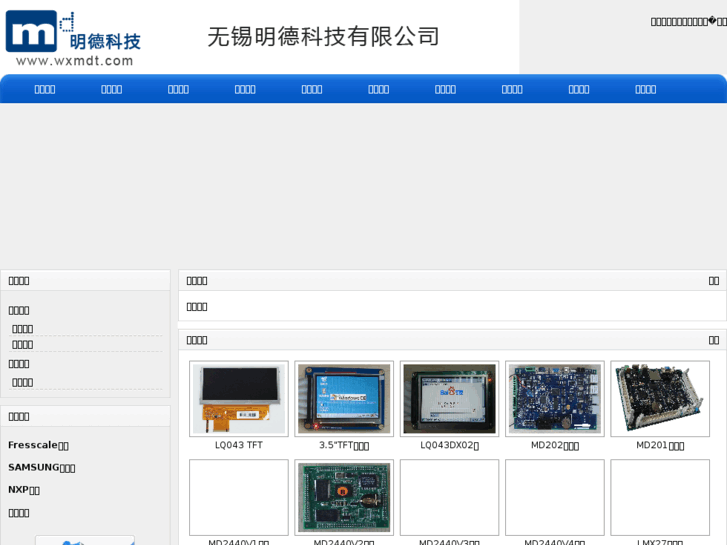Open the Fresscale category in sidebar

tap(38, 445)
